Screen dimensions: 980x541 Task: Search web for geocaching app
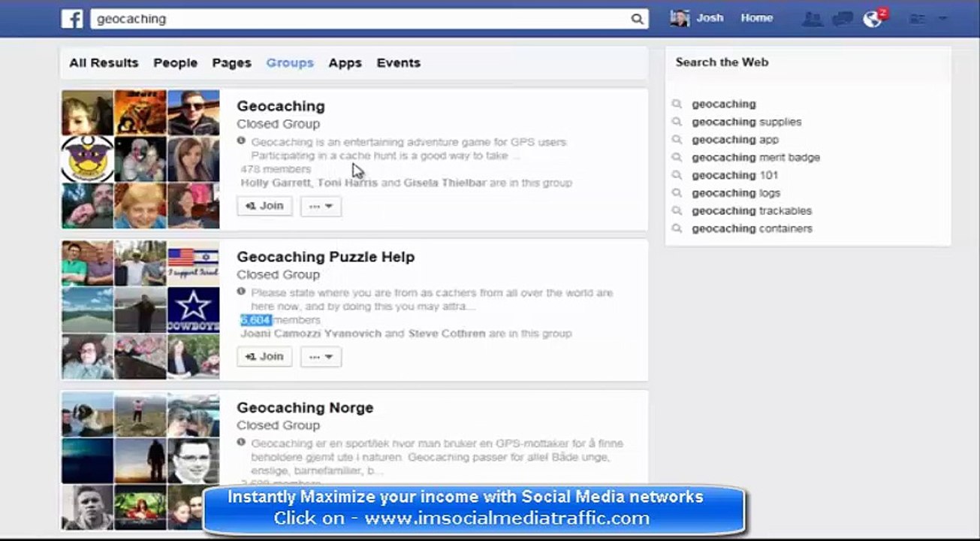(x=735, y=140)
